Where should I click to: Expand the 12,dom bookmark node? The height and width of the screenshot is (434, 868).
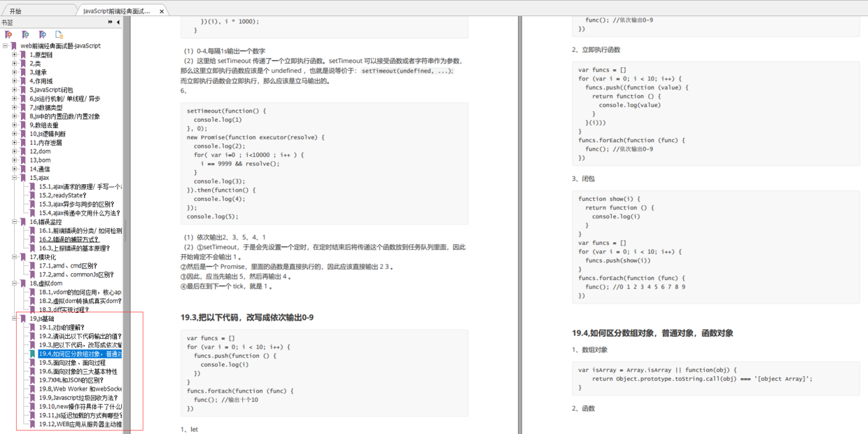(x=14, y=151)
